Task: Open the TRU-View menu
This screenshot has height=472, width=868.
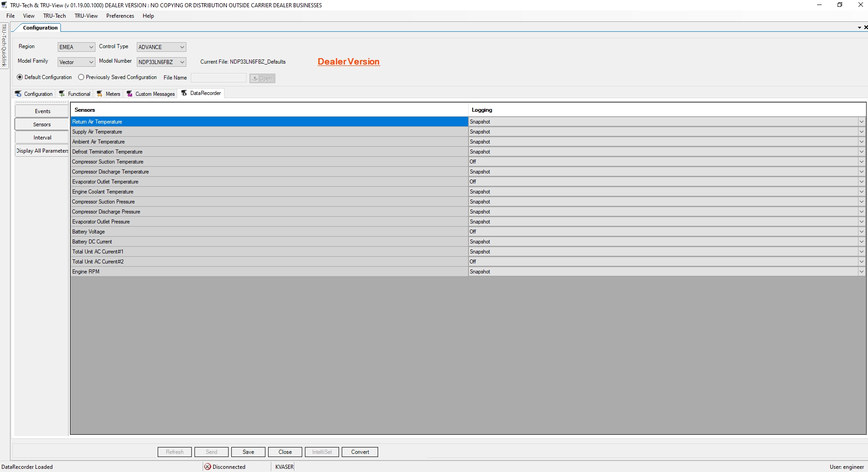Action: point(86,16)
